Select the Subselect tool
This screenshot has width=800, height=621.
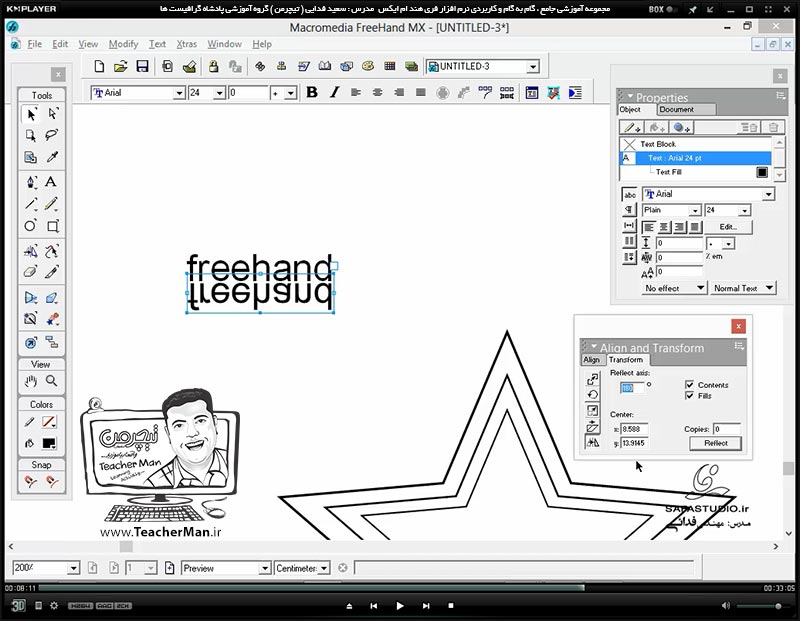pos(52,113)
